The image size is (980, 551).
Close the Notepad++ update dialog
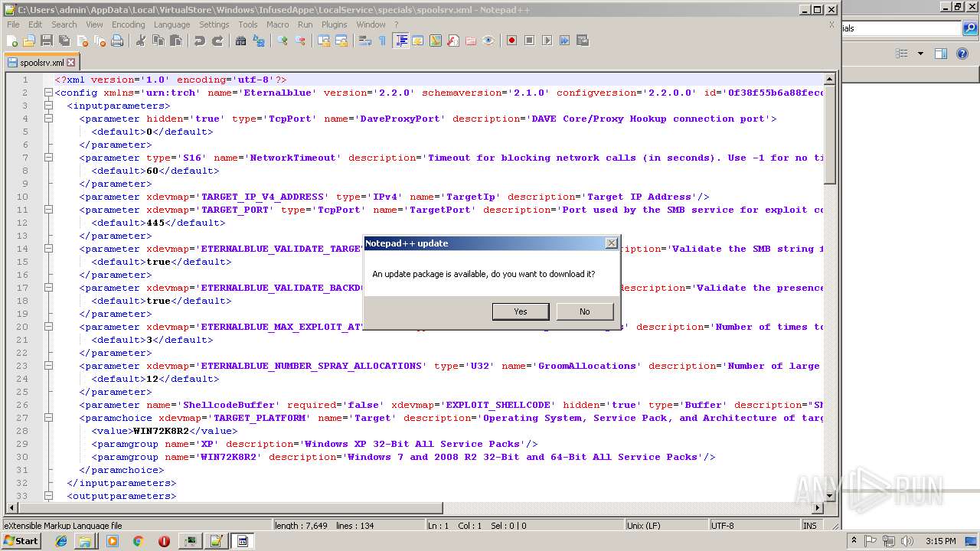(x=611, y=243)
